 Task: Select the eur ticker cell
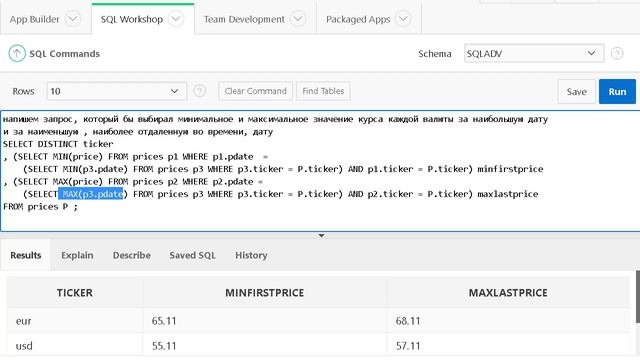click(x=75, y=321)
